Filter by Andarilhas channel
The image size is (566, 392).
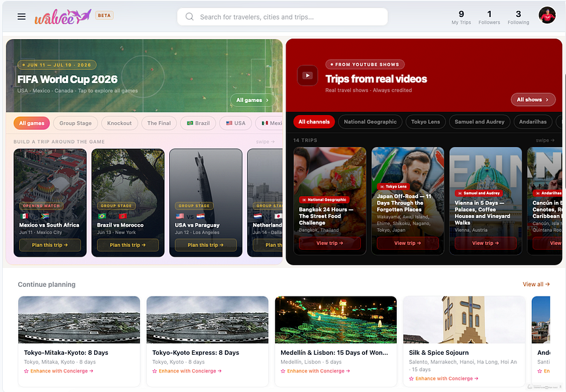coord(533,122)
